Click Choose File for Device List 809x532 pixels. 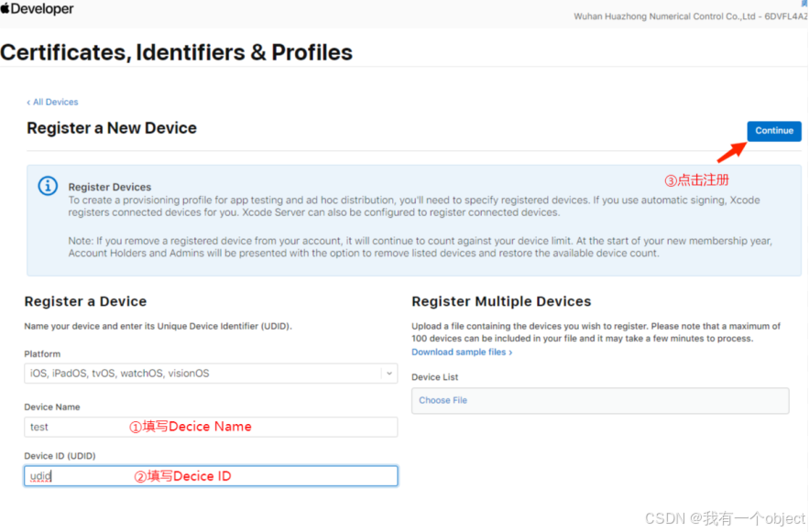(443, 400)
